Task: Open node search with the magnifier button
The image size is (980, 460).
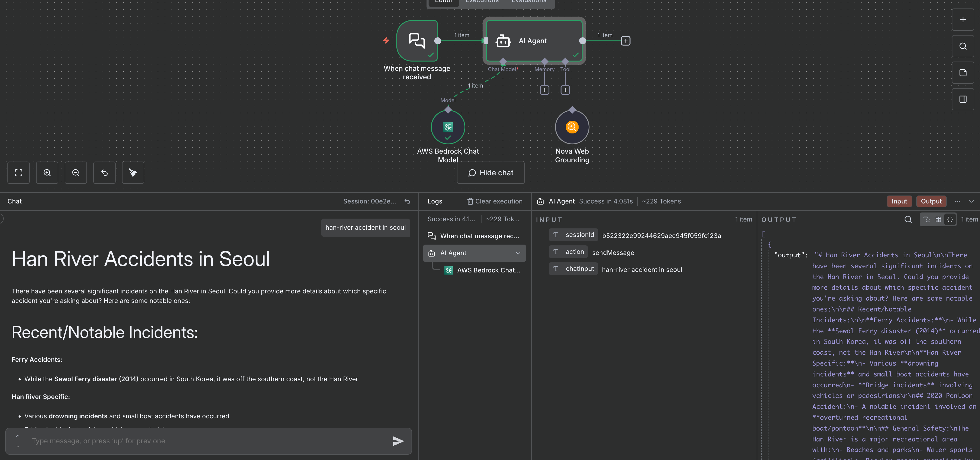Action: 962,46
